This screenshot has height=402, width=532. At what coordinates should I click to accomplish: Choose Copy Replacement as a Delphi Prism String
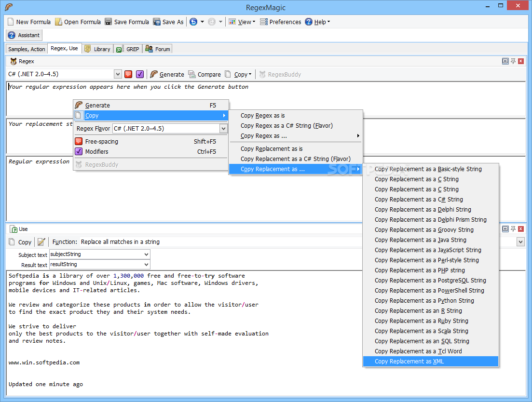coord(431,220)
